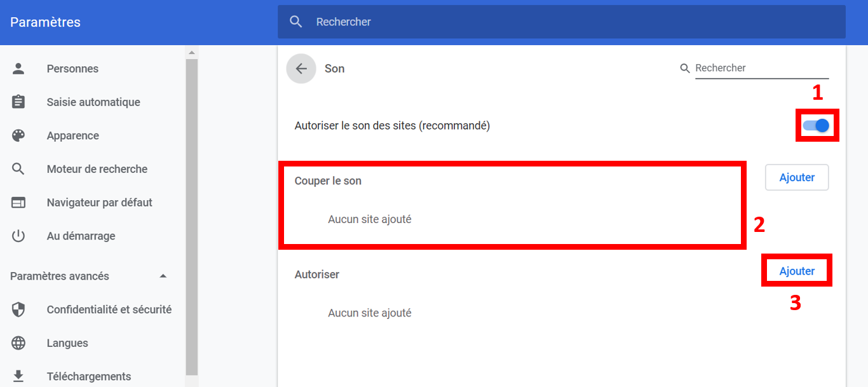Click the Personnes person icon
The image size is (868, 387).
click(x=18, y=69)
